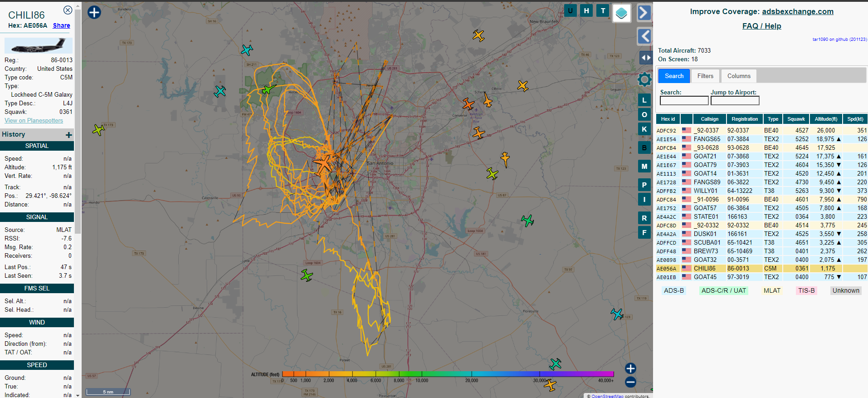Toggle the P map button
Screen dimensions: 868x398
[644, 185]
